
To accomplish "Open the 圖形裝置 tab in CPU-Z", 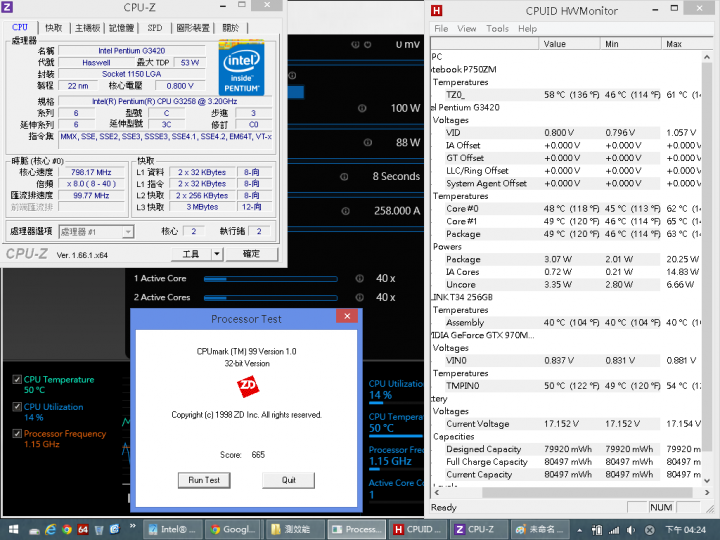I will 193,28.
